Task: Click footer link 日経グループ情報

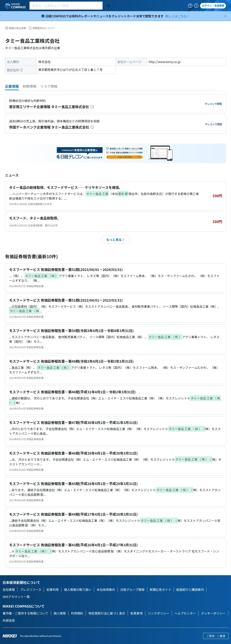Action: pyautogui.click(x=132, y=589)
